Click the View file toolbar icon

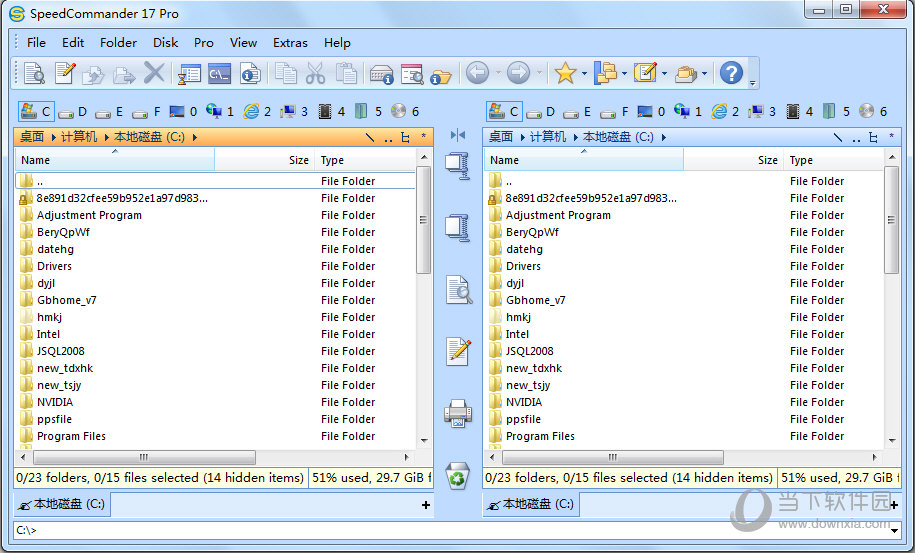pos(34,74)
